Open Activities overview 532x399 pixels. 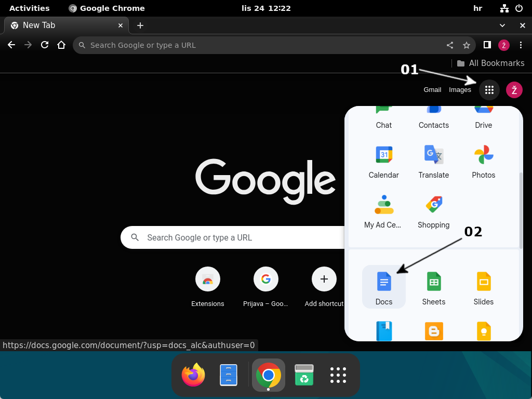pyautogui.click(x=30, y=8)
